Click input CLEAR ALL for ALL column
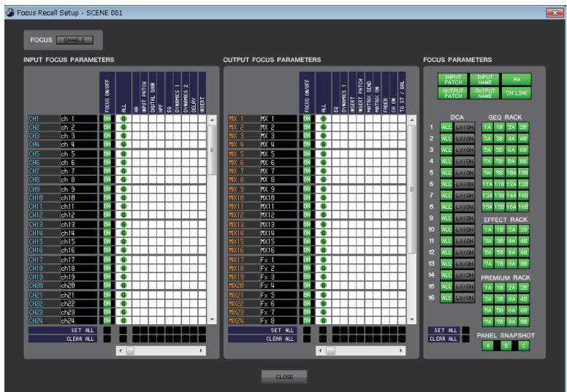Viewport: 567px width, 392px height. (123, 339)
